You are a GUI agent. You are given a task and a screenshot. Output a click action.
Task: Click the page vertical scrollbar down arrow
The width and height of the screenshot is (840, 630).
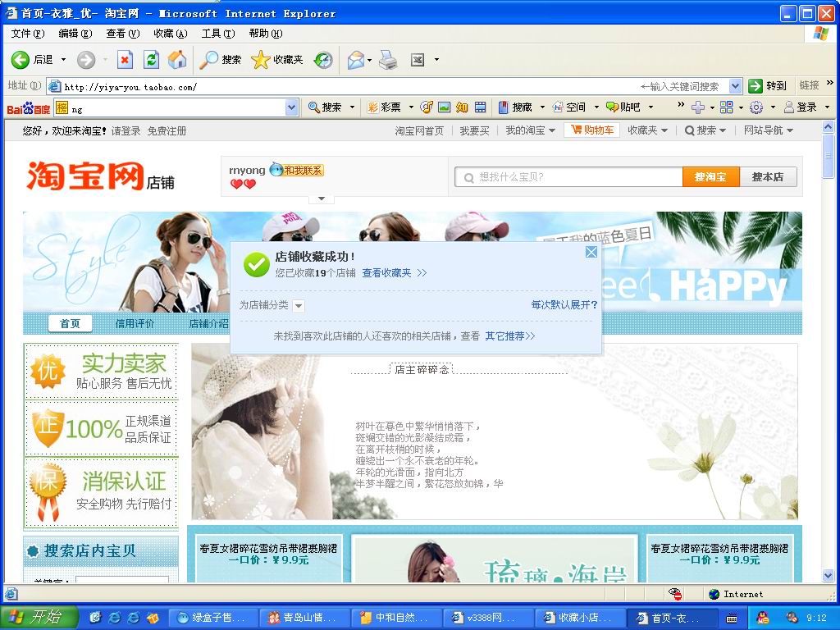pos(828,576)
